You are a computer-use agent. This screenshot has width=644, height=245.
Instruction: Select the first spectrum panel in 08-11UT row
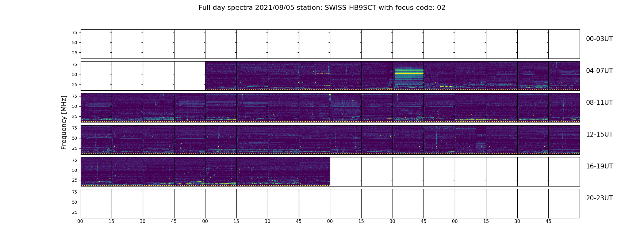tap(96, 107)
